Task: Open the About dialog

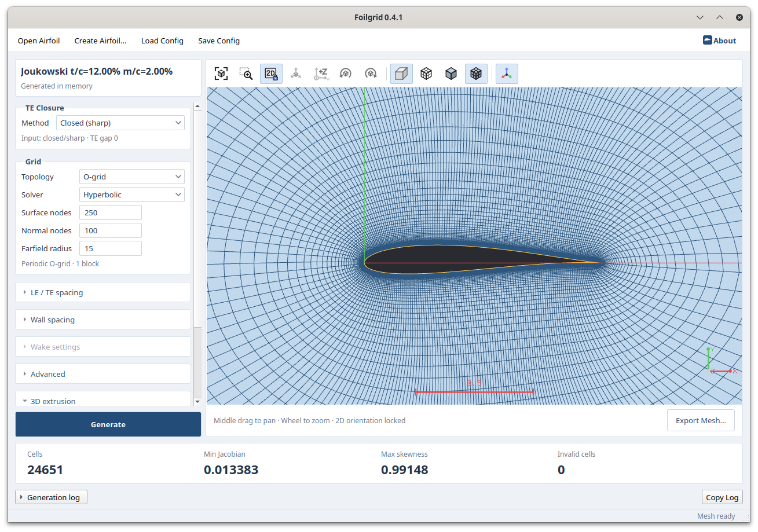Action: [x=720, y=41]
